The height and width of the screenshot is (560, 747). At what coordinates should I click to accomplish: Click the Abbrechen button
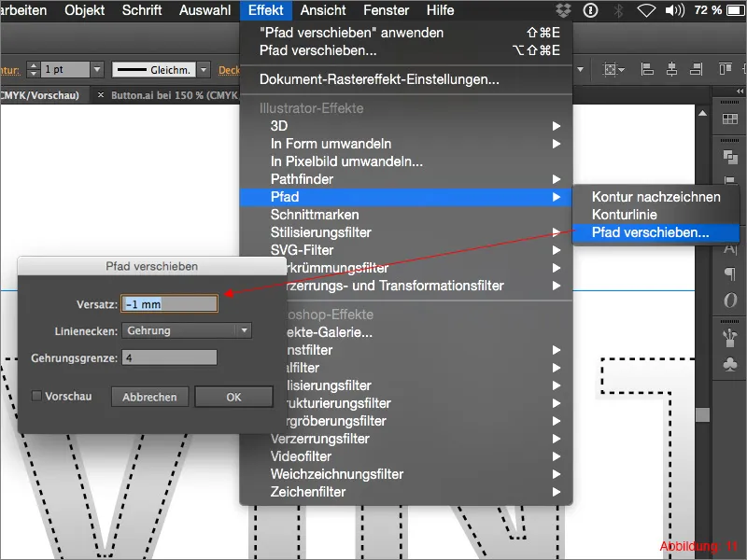(x=149, y=397)
